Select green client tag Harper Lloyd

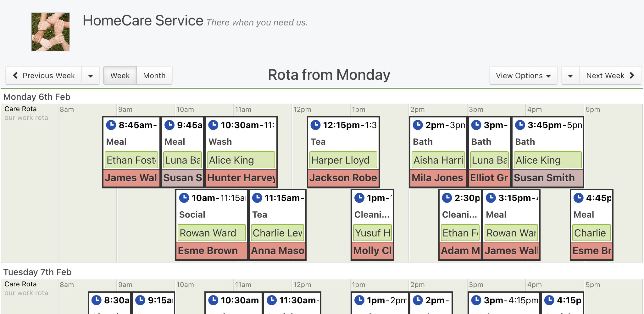coord(343,160)
